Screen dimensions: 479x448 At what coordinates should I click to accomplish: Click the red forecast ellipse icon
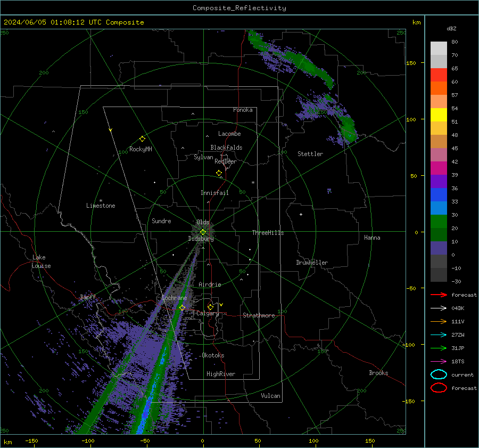click(439, 388)
